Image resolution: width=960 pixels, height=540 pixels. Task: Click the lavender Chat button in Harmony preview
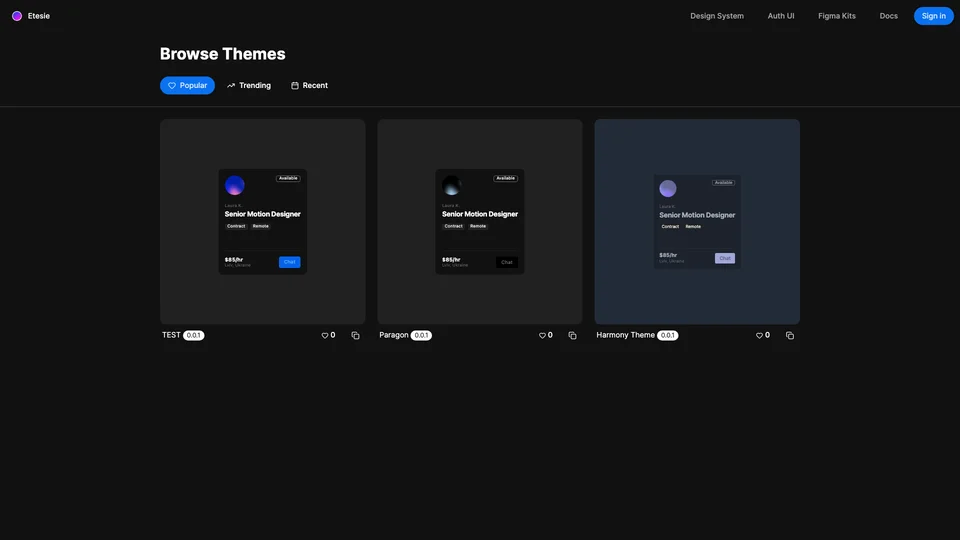pos(725,258)
